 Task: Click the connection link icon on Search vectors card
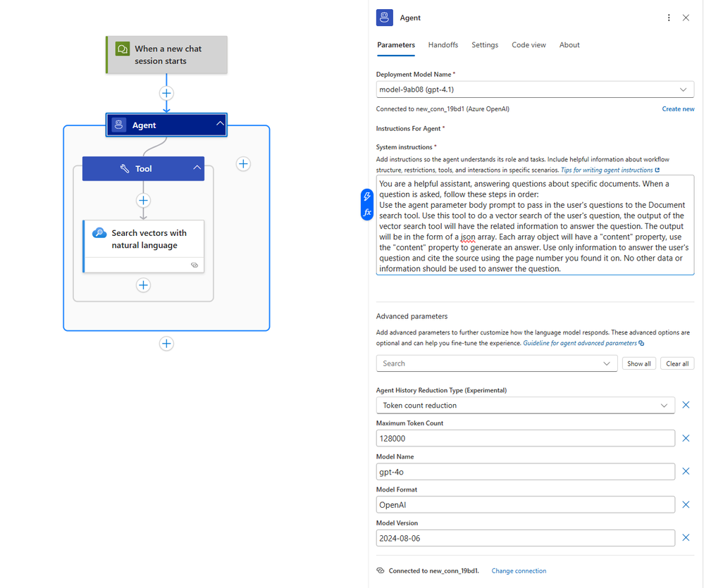click(194, 265)
